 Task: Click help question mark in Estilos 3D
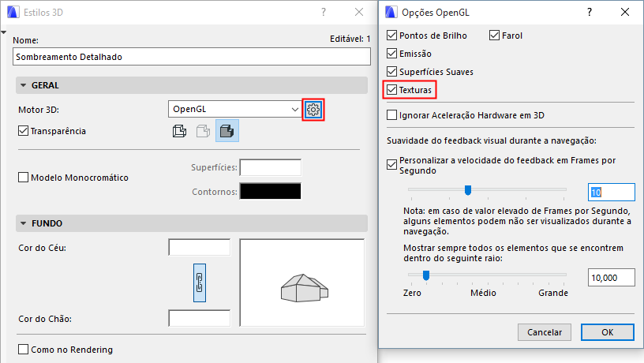click(x=324, y=12)
